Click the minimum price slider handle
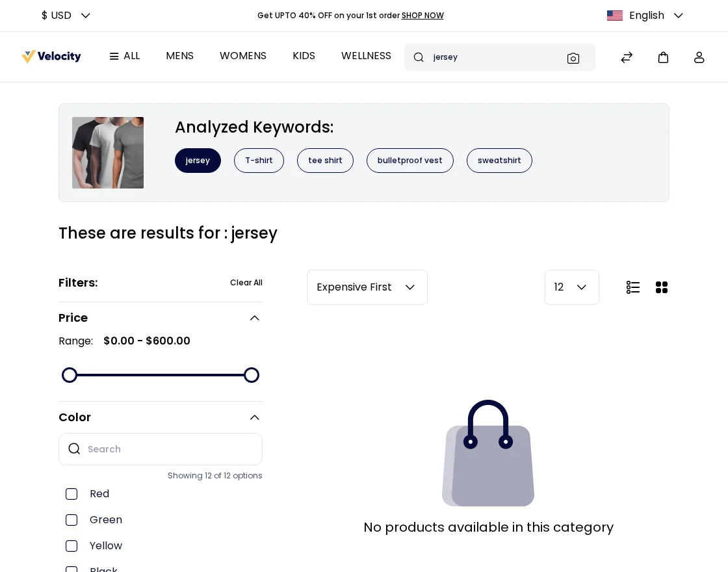728x572 pixels. pos(70,375)
